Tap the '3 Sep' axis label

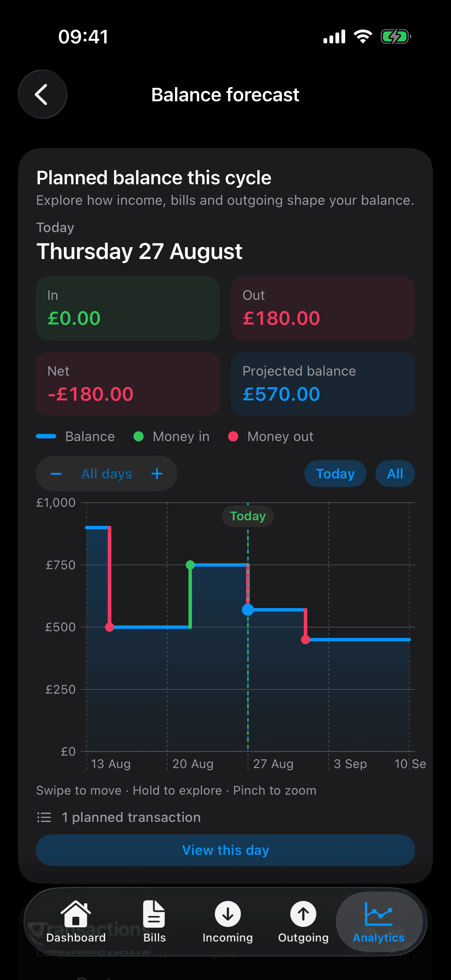tap(350, 764)
